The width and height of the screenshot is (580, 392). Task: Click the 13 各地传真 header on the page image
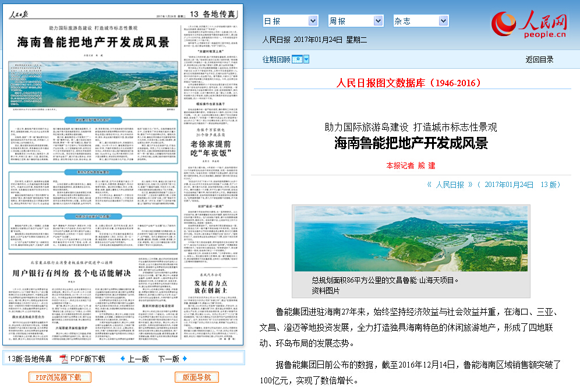tap(213, 14)
